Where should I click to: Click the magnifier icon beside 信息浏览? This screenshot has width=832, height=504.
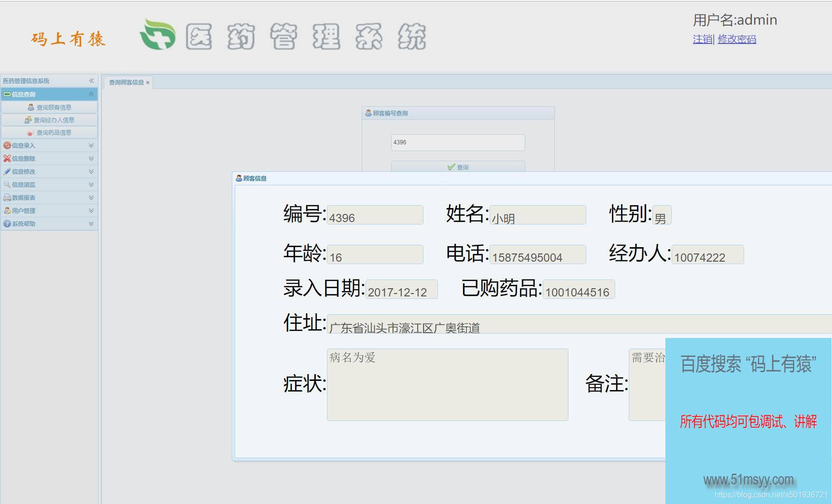[x=7, y=184]
